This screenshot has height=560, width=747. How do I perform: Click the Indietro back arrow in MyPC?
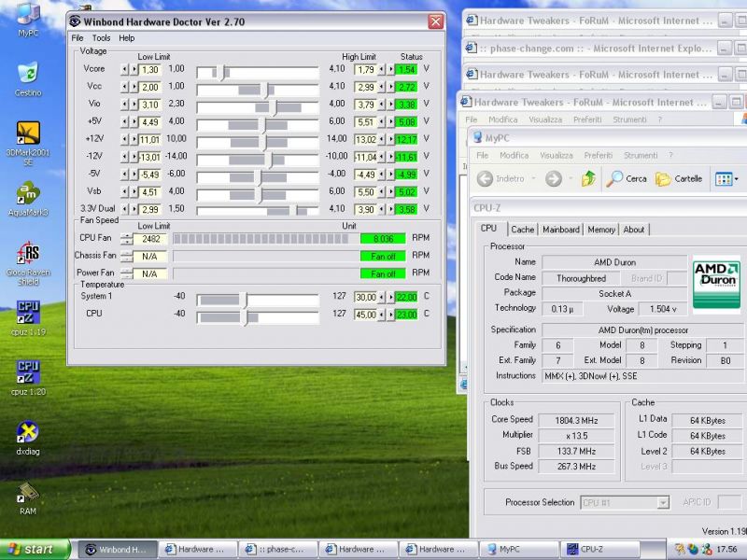[x=500, y=178]
